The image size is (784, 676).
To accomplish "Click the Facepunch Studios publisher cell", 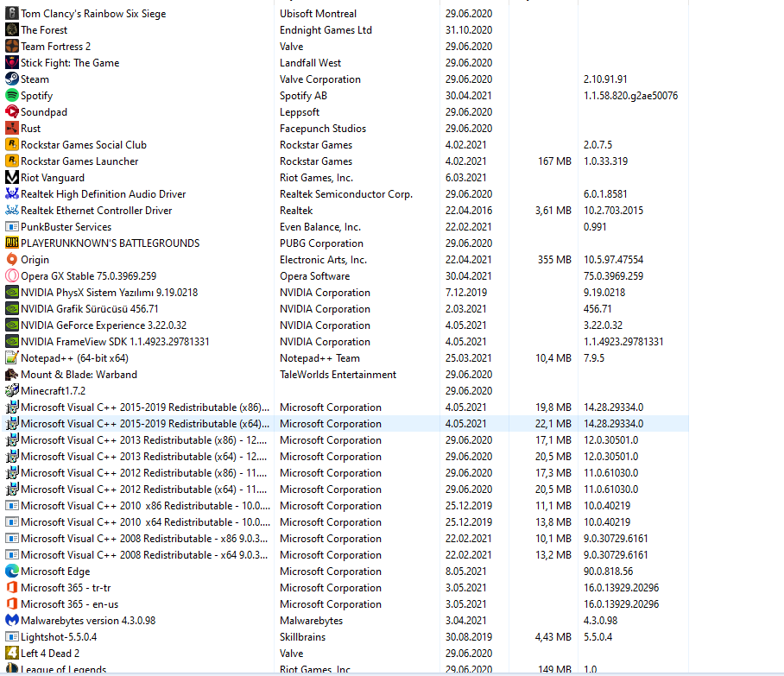I will point(323,129).
